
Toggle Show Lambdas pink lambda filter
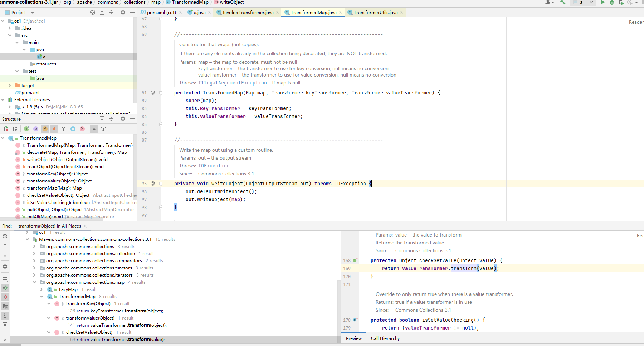coord(82,129)
